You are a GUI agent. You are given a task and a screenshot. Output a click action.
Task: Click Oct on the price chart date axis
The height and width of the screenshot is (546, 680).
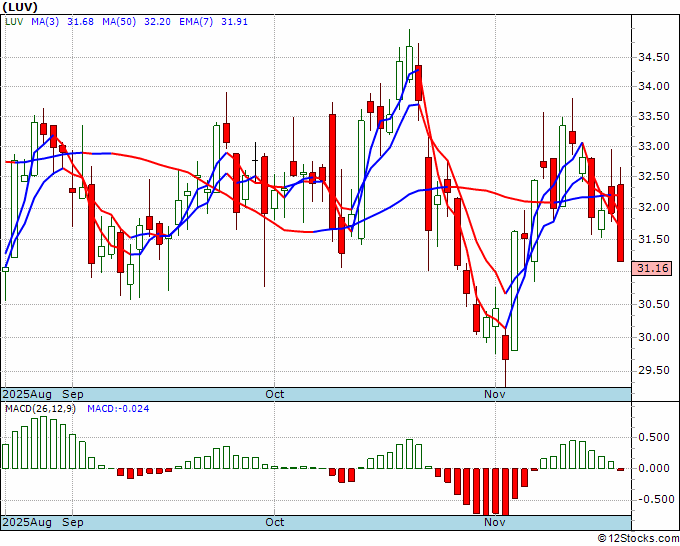point(275,394)
